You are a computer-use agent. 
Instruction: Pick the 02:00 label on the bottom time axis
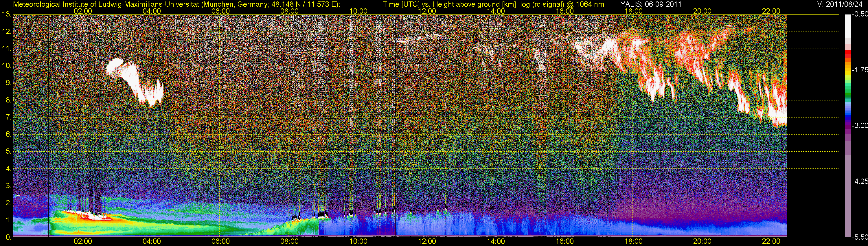tap(82, 241)
